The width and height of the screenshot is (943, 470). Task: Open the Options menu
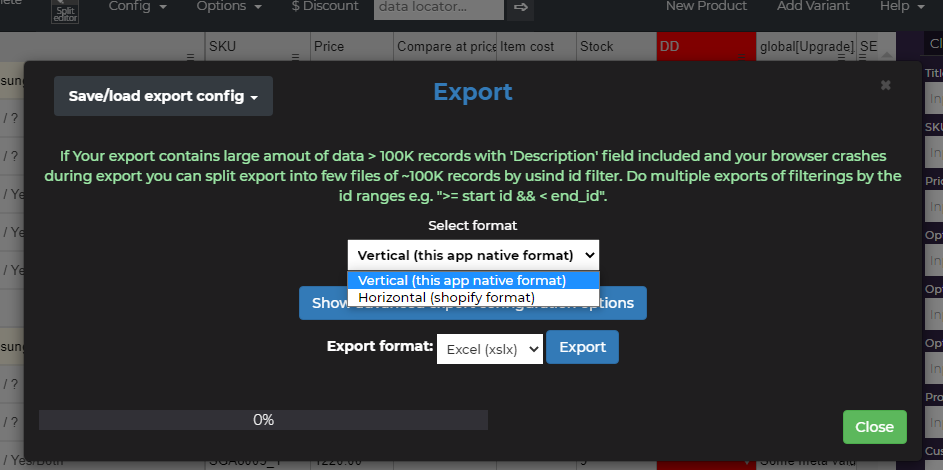[229, 7]
